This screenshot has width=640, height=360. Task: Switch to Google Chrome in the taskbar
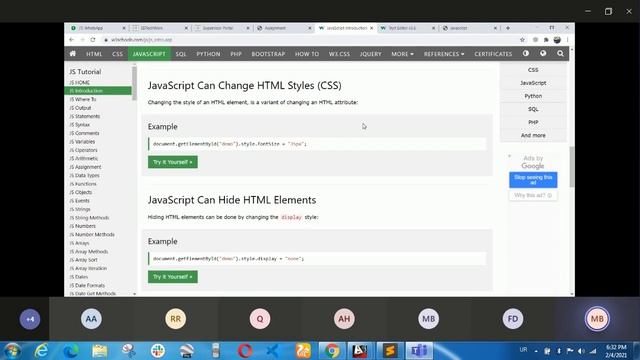(332, 351)
